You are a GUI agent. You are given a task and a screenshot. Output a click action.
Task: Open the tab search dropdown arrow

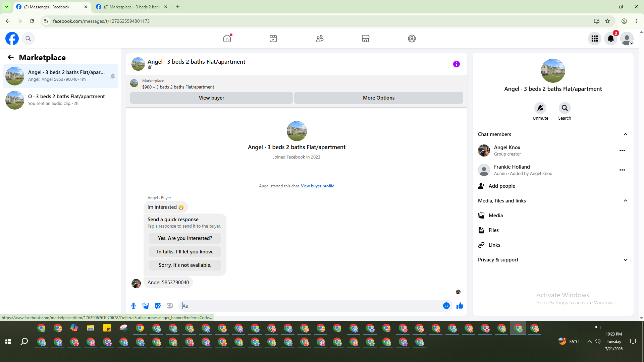(x=7, y=7)
